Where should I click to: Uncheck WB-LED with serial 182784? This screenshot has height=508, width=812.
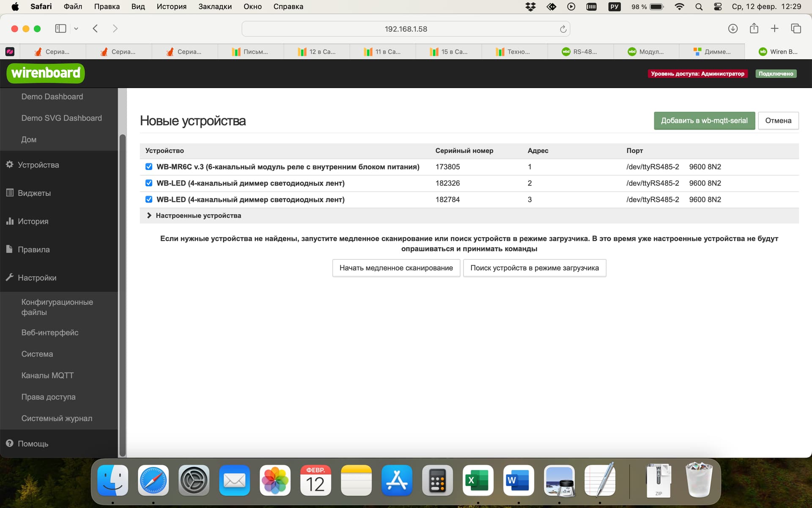pyautogui.click(x=149, y=199)
